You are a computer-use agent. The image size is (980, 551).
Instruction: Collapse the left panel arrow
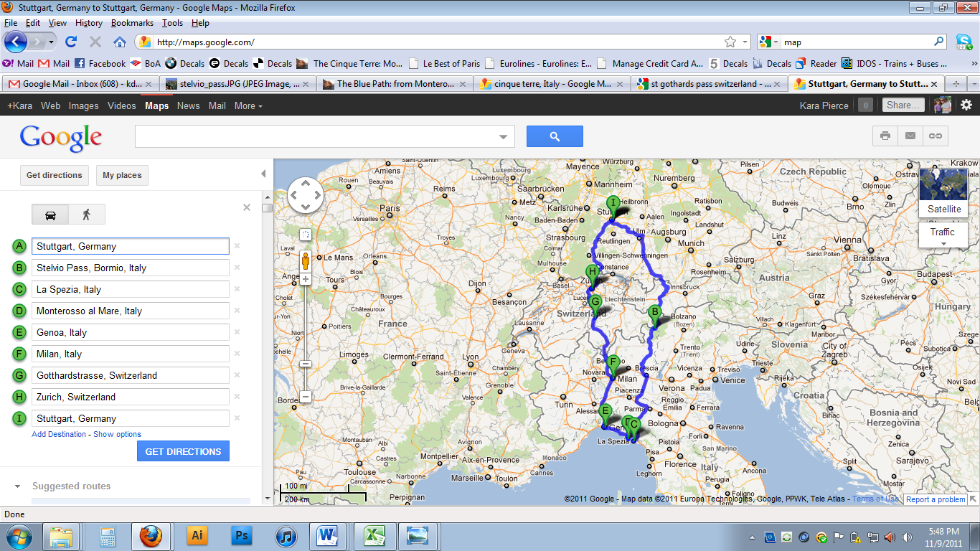(x=263, y=174)
